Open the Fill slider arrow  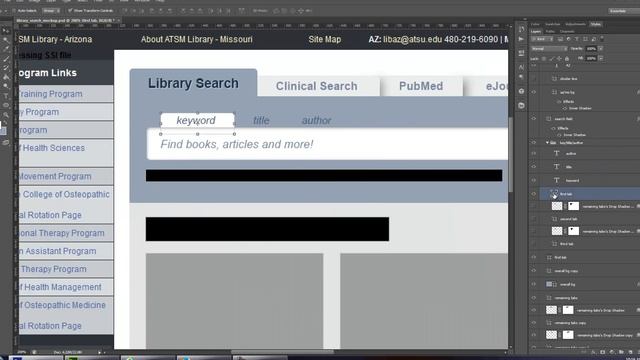coord(601,58)
